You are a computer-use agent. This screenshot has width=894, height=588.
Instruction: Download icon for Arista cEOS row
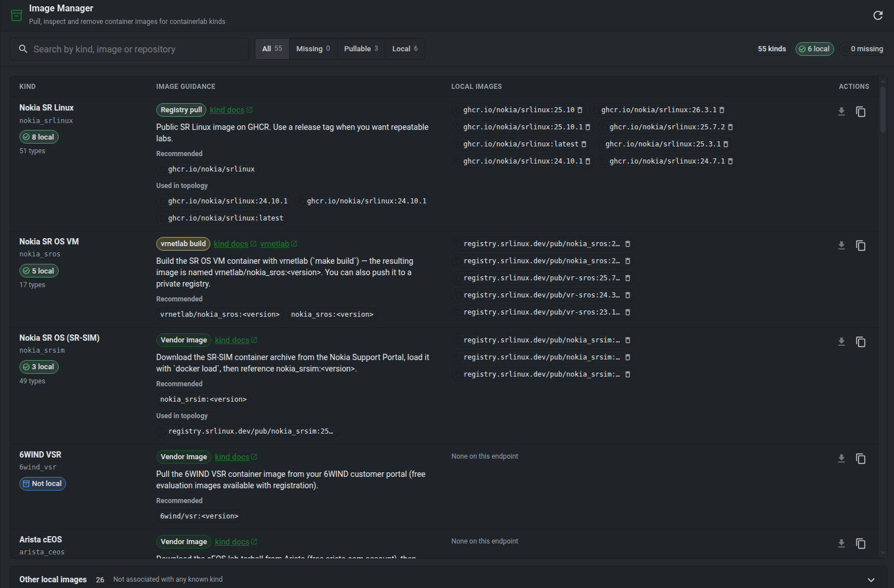842,544
